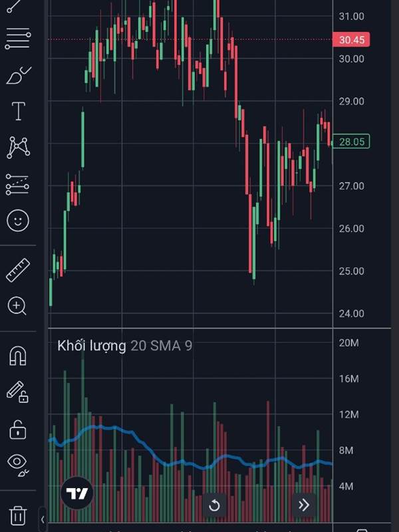Click the 25.00 price axis label
The width and height of the screenshot is (399, 532).
coord(352,271)
